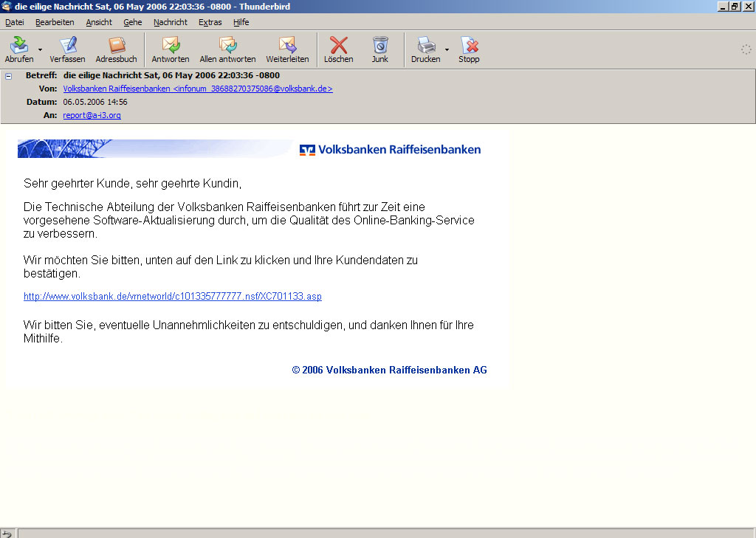Image resolution: width=756 pixels, height=538 pixels.
Task: Click the Abrufen get-mail icon
Action: pos(19,45)
